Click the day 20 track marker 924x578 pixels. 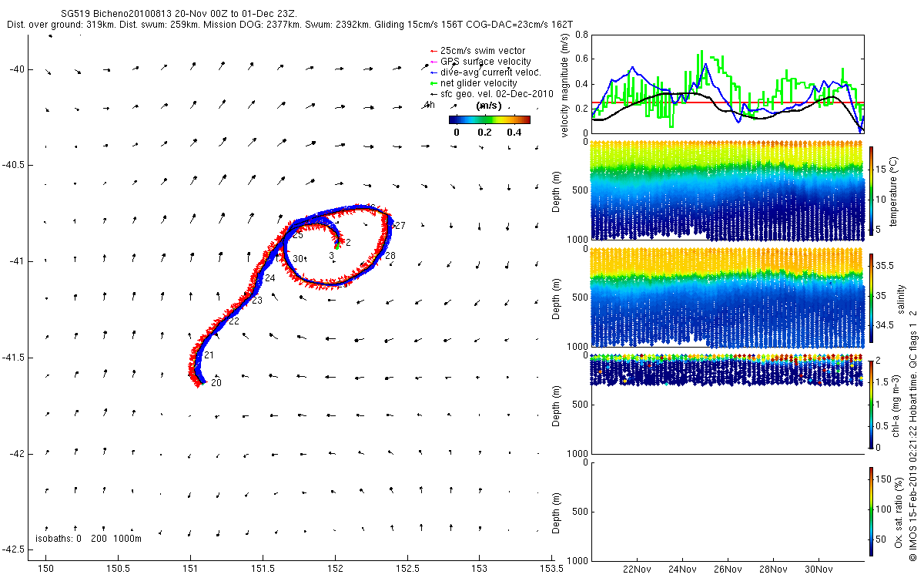216,383
